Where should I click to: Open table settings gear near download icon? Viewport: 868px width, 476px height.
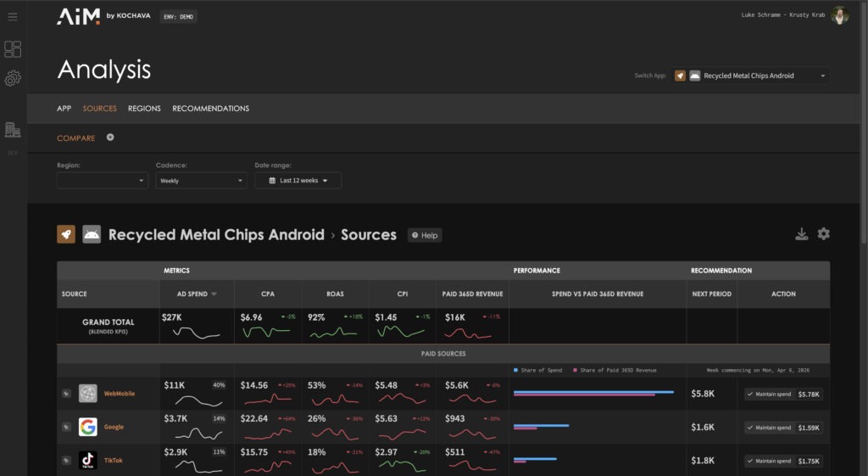pyautogui.click(x=823, y=234)
